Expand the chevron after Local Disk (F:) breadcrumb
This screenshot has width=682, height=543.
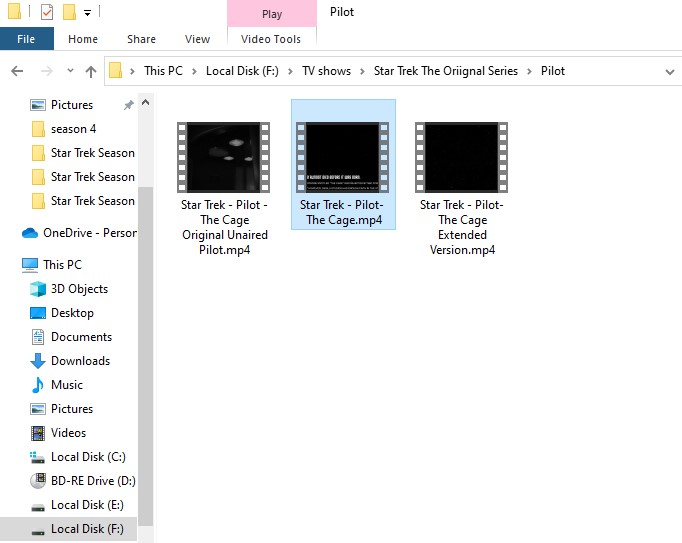(290, 71)
